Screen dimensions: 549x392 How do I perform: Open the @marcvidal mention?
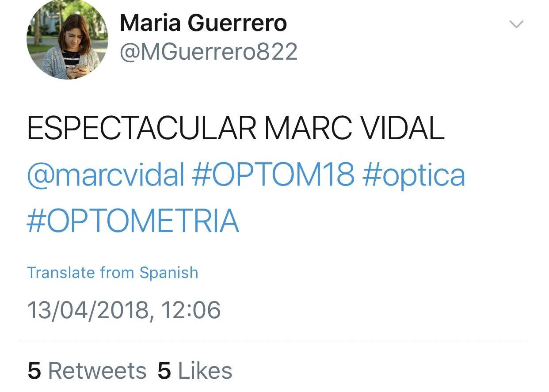[106, 175]
